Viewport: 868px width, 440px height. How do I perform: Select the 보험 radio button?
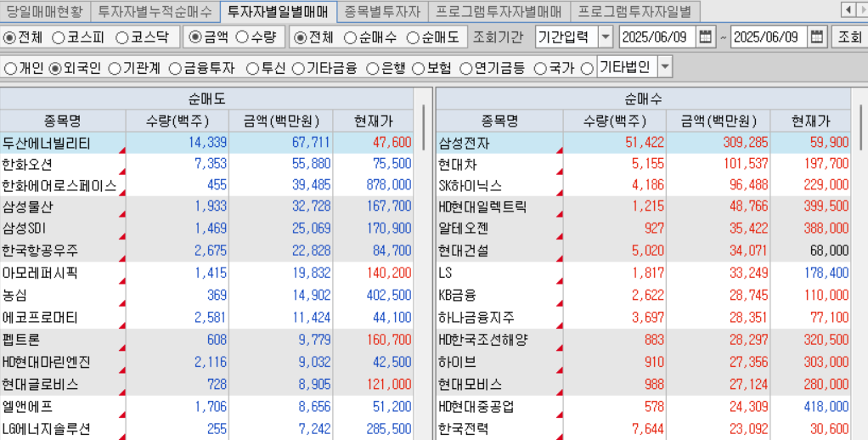419,69
